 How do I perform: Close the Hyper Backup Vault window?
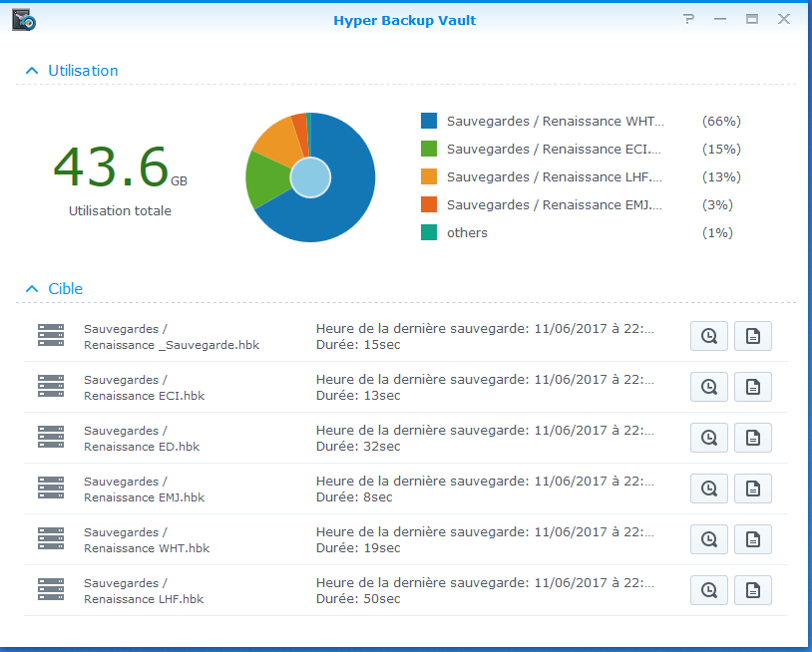click(x=784, y=19)
